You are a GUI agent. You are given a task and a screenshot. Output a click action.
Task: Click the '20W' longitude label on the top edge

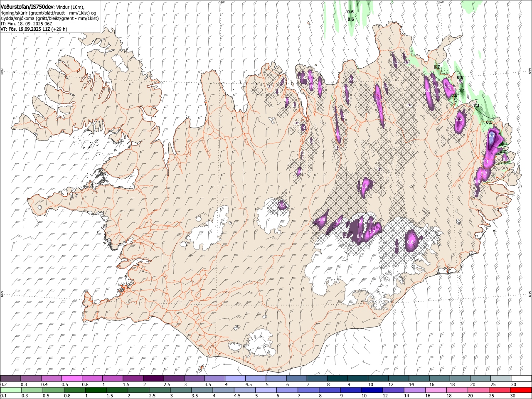click(x=221, y=2)
